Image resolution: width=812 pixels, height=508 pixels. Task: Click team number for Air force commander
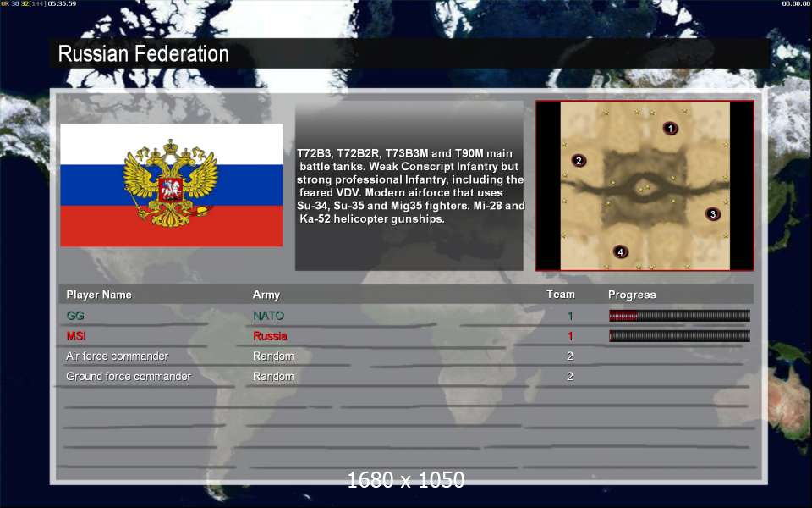click(570, 356)
